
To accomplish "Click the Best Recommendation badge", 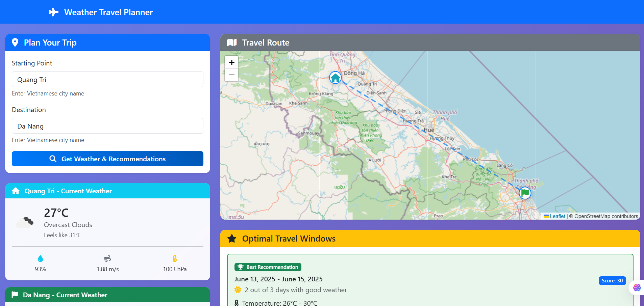I will click(268, 267).
